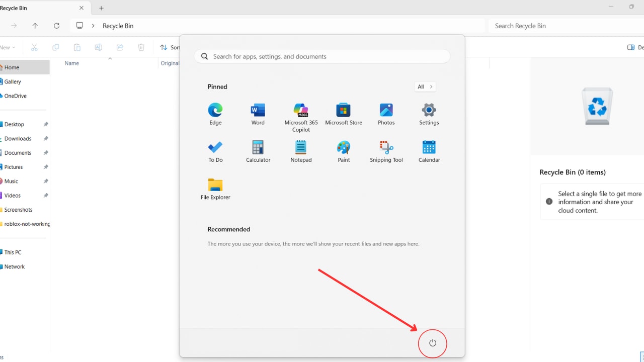This screenshot has height=362, width=644.
Task: Open the Microsoft Store pinned app
Action: (344, 114)
